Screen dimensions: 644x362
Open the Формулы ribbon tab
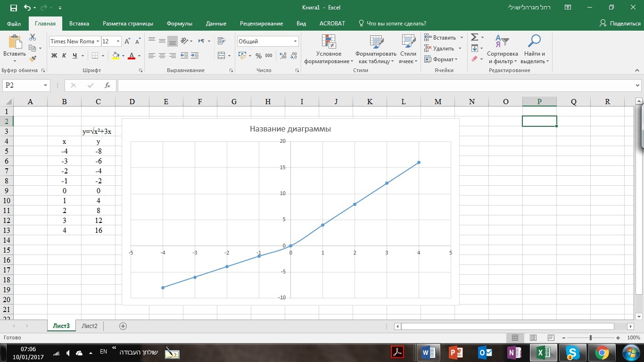(x=179, y=24)
